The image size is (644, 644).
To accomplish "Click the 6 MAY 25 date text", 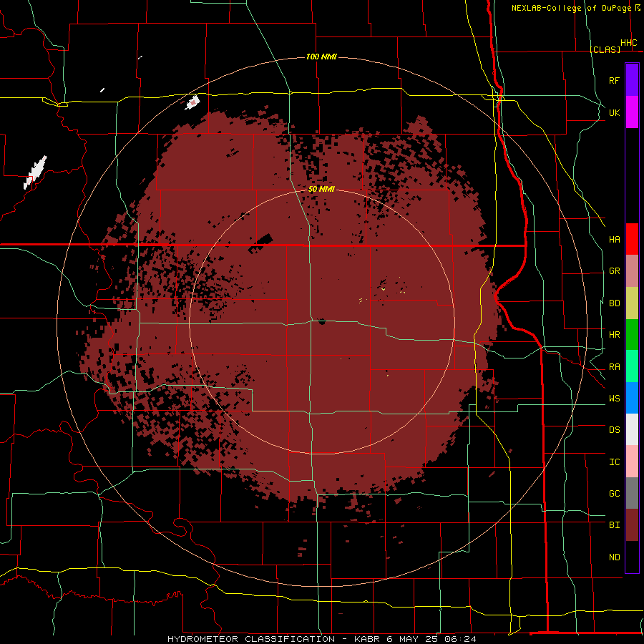I will 413,639.
